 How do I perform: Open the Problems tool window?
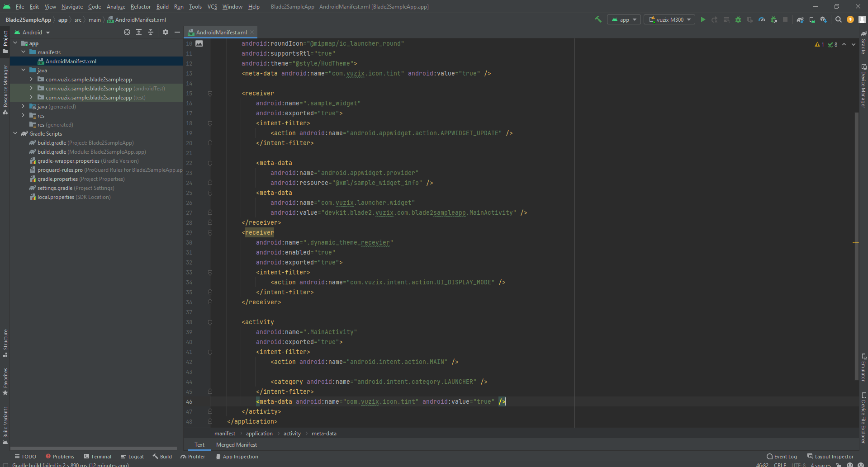click(x=60, y=457)
